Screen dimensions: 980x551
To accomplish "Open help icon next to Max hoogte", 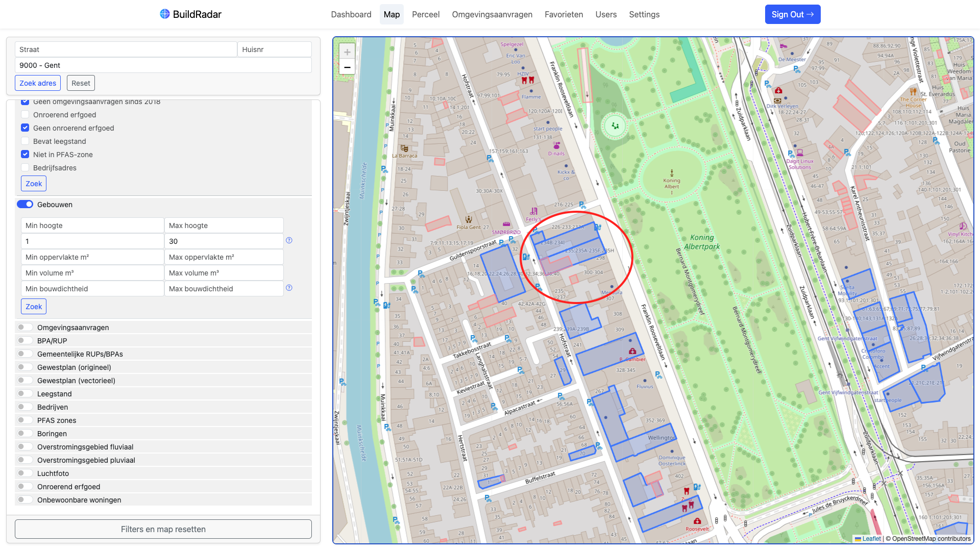I will pos(289,240).
